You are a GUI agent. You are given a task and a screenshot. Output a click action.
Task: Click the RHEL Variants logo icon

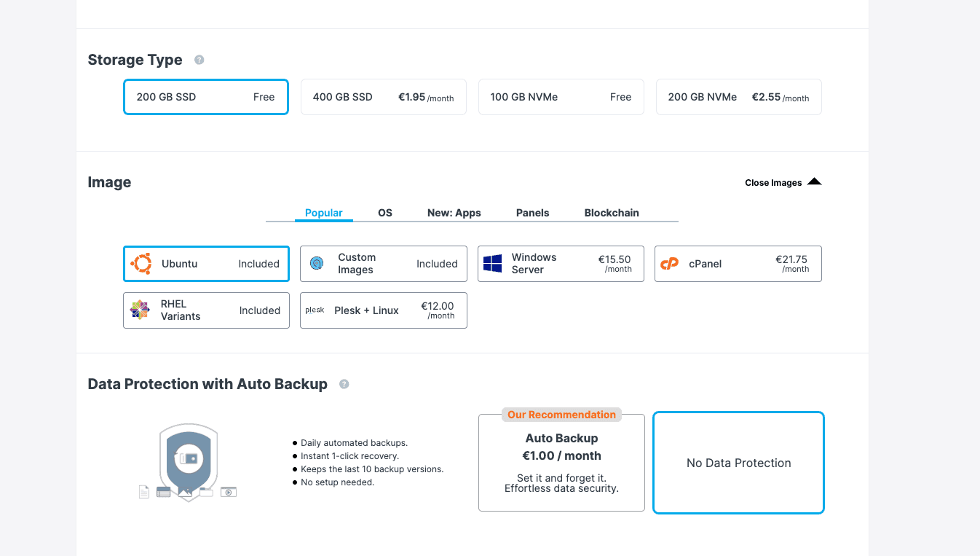(x=140, y=310)
